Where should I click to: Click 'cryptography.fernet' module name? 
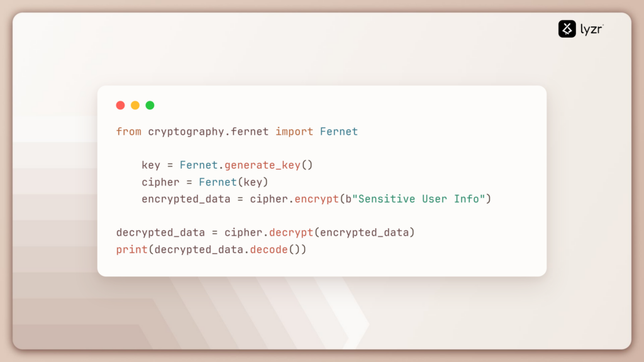pos(208,132)
